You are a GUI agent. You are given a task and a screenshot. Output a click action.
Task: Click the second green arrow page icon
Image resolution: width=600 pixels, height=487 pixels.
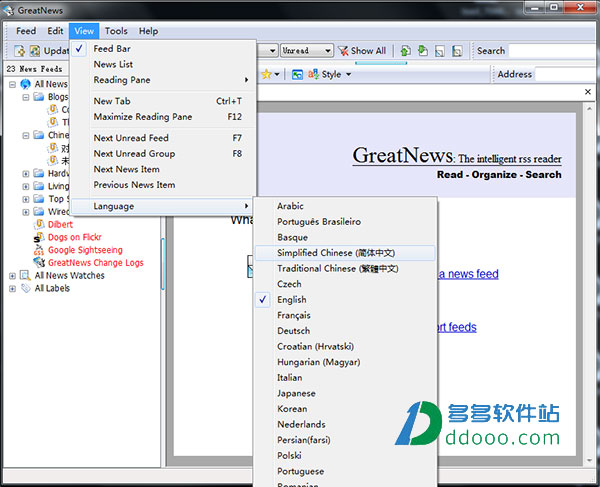point(423,50)
